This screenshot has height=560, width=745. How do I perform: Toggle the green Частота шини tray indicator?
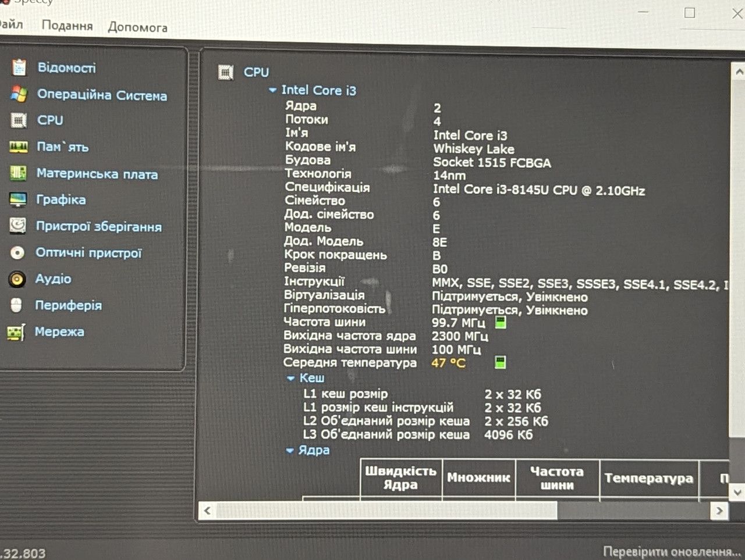tap(500, 322)
